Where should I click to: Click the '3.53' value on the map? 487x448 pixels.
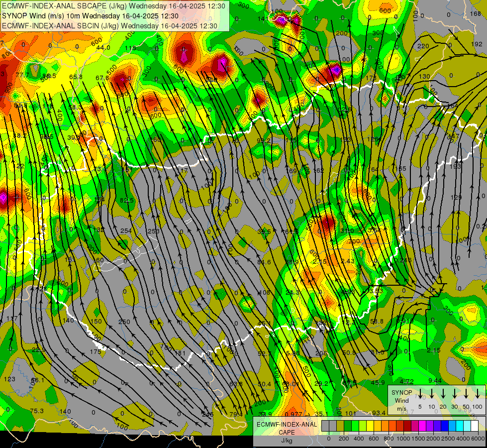pos(376,291)
